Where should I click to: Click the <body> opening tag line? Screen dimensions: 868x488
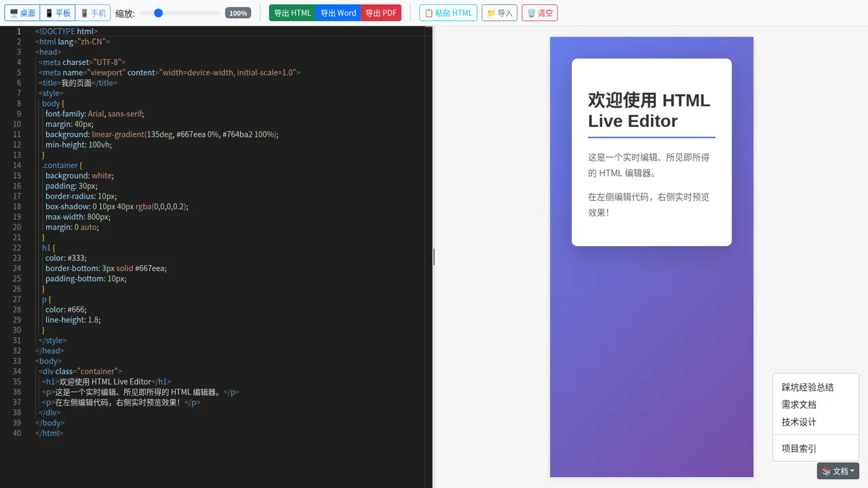49,361
